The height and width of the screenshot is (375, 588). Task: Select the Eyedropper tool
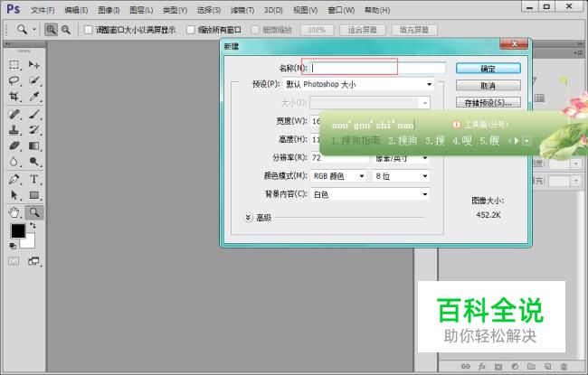coord(34,97)
